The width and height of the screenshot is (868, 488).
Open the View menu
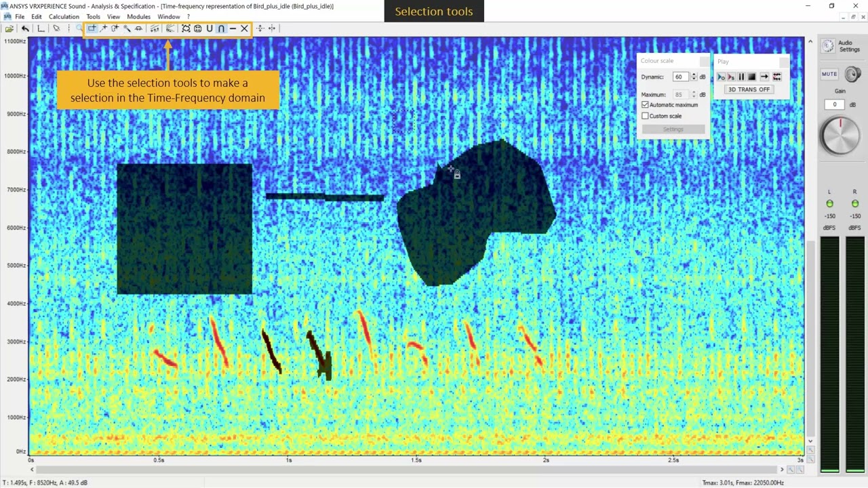pyautogui.click(x=113, y=17)
